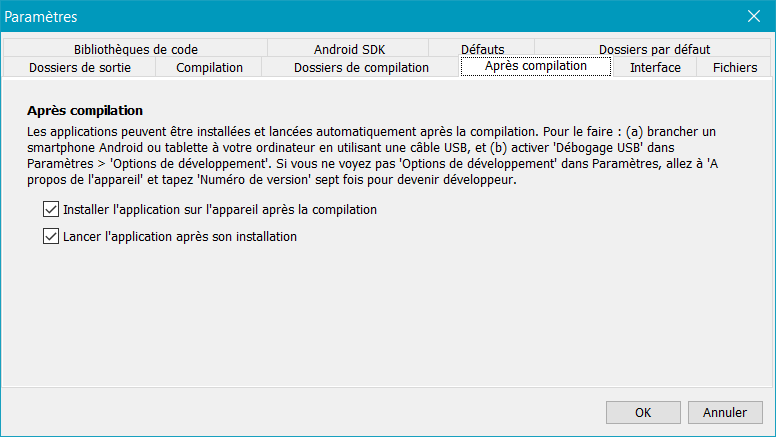Click the empty panel area below the checkboxes
The height and width of the screenshot is (437, 776).
(388, 317)
